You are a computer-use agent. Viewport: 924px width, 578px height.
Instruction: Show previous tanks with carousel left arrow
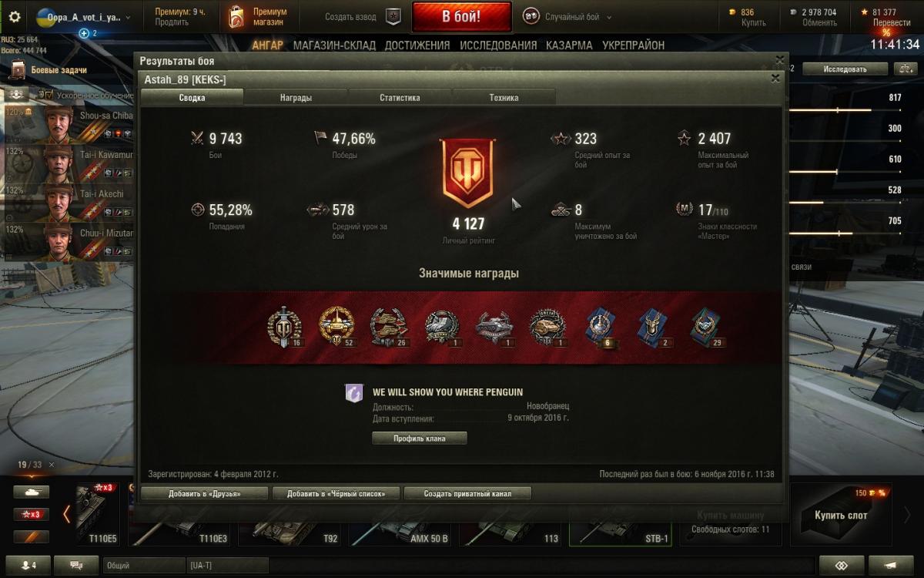66,514
